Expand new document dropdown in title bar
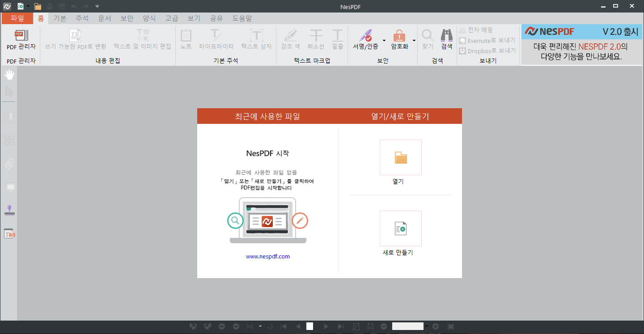 tap(28, 6)
